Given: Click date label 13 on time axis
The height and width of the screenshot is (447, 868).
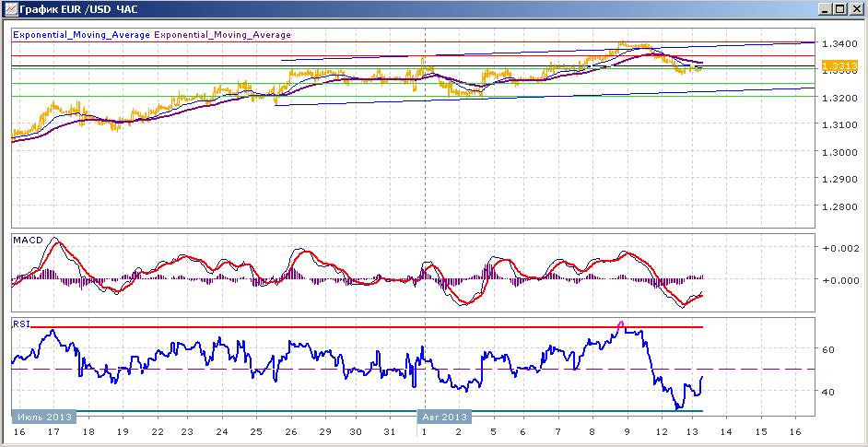Looking at the screenshot, I should [x=693, y=431].
